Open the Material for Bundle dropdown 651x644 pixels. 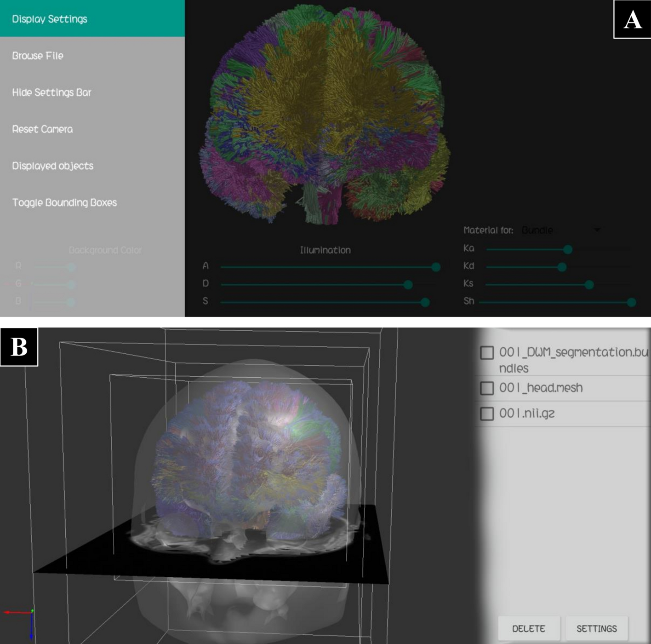click(x=561, y=230)
